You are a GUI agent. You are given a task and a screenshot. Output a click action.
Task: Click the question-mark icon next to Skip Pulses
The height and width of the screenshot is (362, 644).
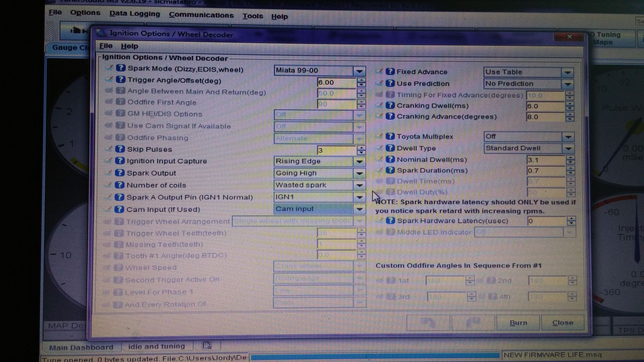(120, 149)
